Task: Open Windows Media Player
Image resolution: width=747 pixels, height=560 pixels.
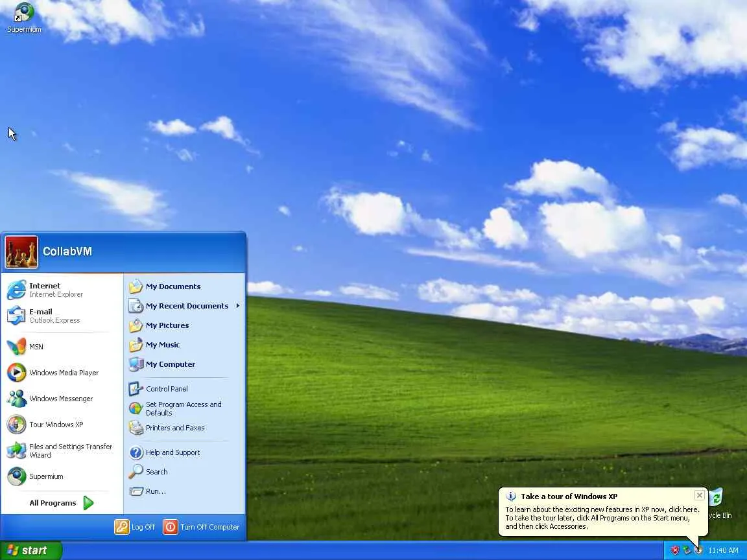Action: 62,373
